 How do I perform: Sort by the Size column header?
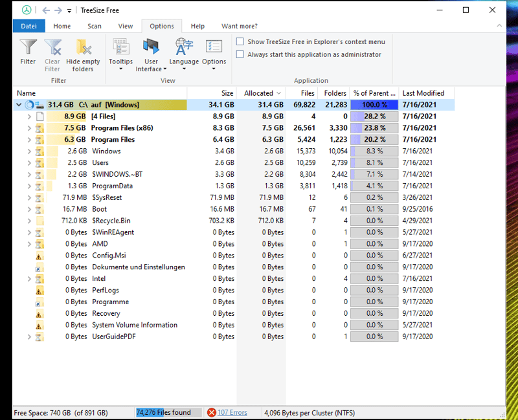tap(212, 93)
